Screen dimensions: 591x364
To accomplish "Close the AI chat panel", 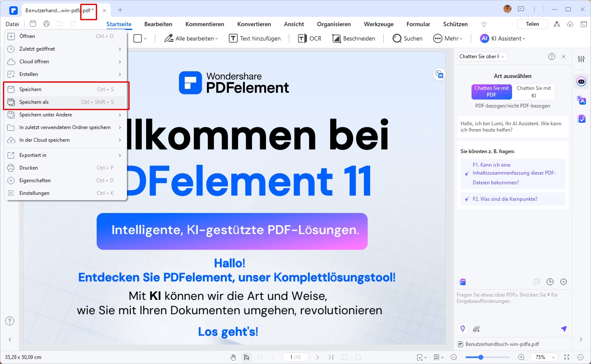I will 564,57.
